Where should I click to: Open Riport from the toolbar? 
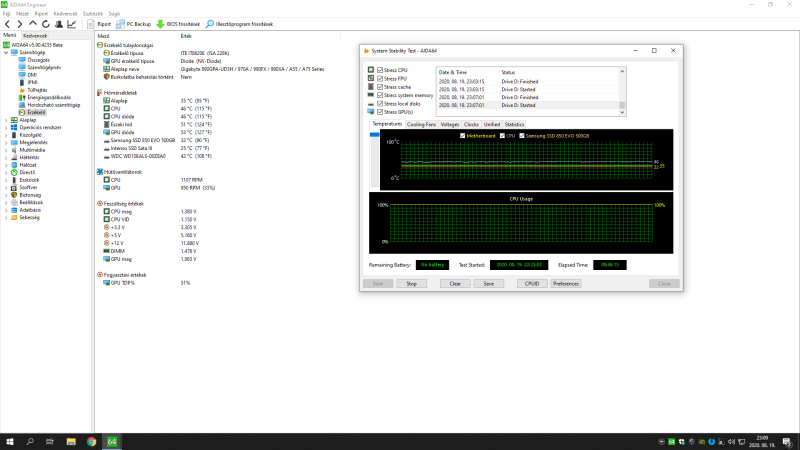pyautogui.click(x=99, y=24)
